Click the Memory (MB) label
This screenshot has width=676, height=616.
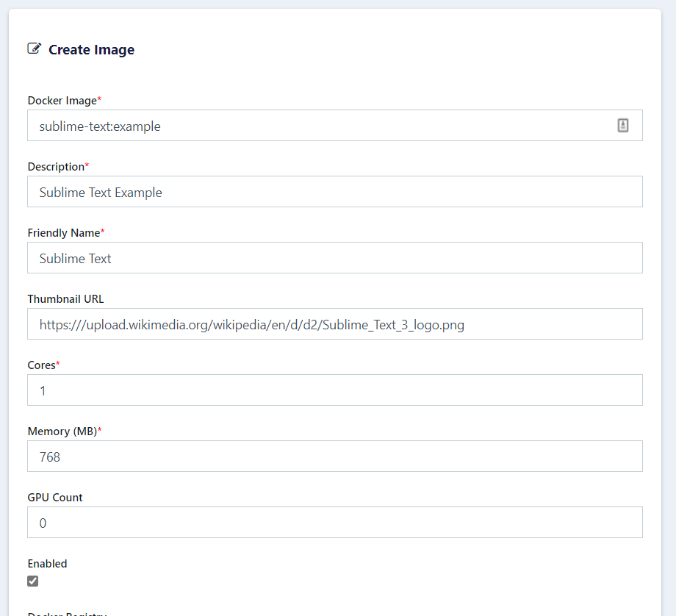click(62, 431)
